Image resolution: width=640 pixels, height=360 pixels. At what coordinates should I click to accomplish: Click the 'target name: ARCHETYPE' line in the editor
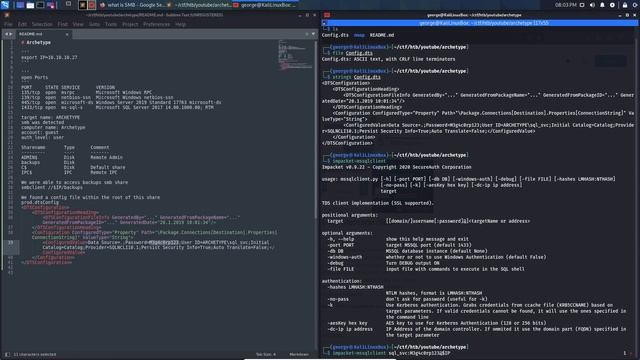[50, 118]
